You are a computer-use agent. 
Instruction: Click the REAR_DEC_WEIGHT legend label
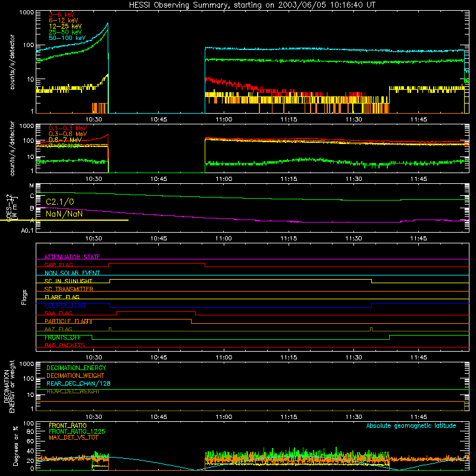73,392
